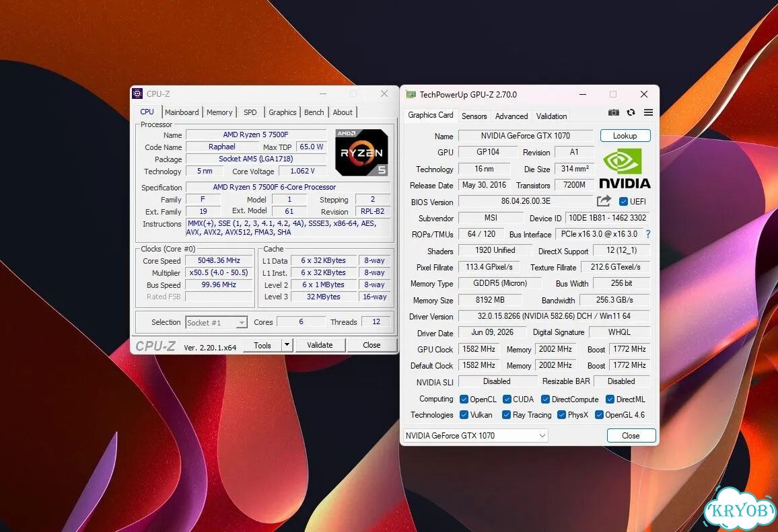
Task: Toggle the DirectML checkbox
Action: 610,399
